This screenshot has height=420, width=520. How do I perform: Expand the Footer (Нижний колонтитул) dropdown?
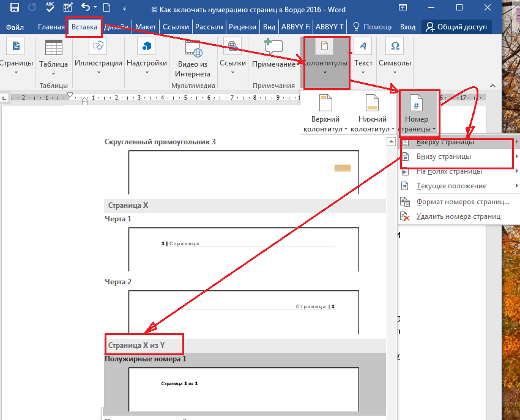coord(372,114)
